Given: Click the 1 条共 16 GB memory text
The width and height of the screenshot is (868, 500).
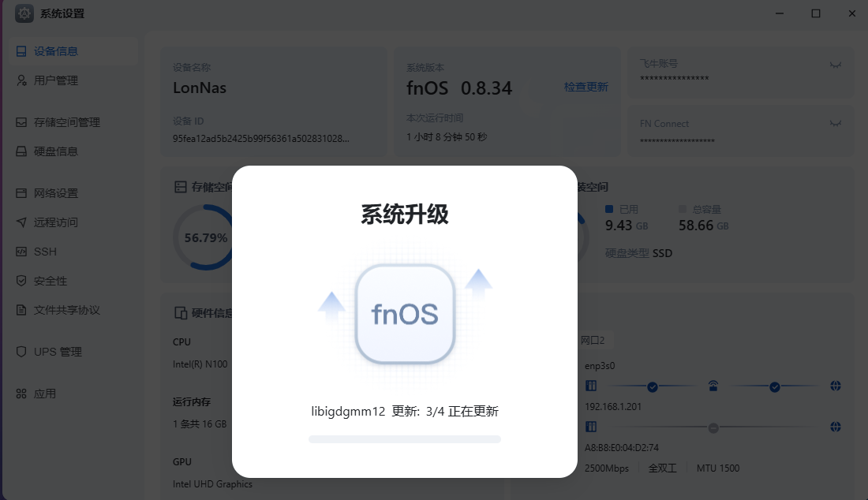Looking at the screenshot, I should tap(200, 424).
